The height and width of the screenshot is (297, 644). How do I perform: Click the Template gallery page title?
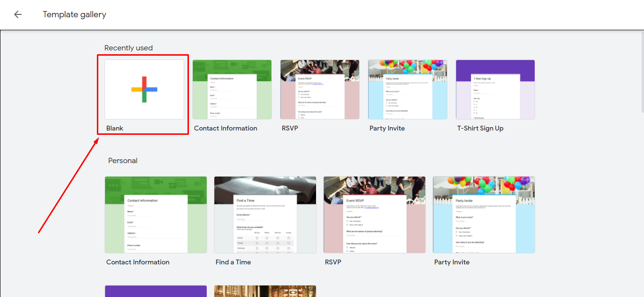pyautogui.click(x=74, y=14)
